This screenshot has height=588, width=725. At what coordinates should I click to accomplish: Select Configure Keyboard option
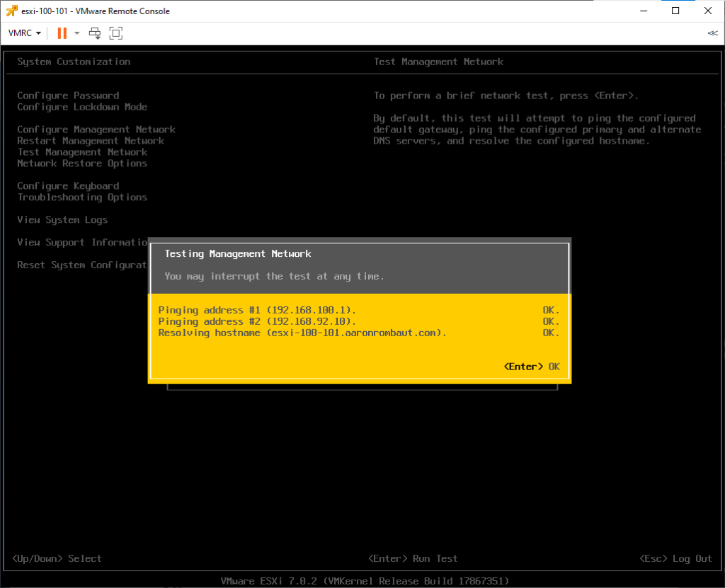point(68,186)
